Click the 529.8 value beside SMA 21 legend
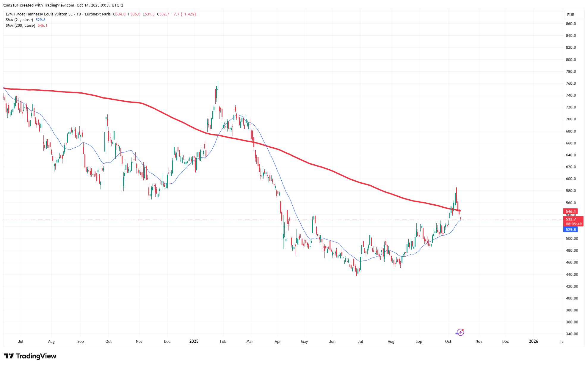Viewport: 588px width, 366px height. (x=40, y=20)
